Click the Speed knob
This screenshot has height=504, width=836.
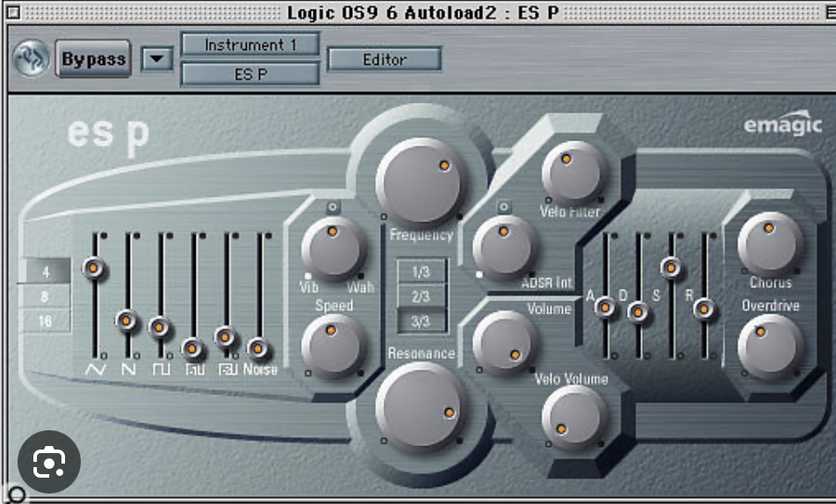tap(334, 347)
